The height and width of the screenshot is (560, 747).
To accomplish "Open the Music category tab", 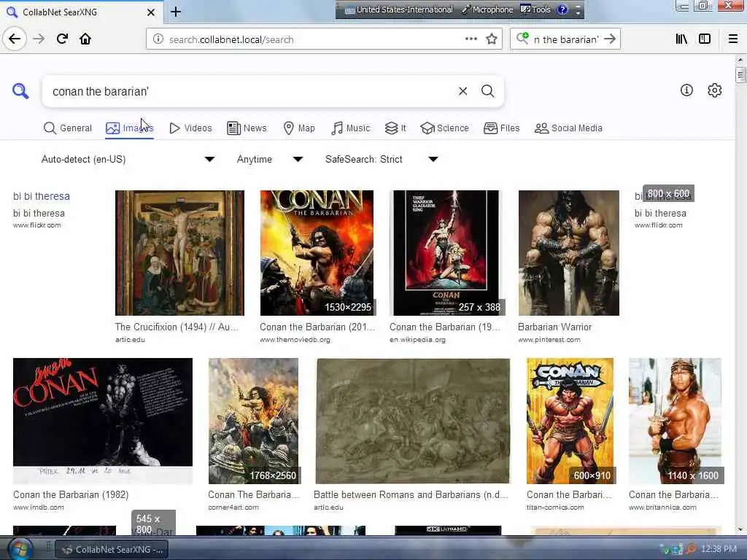I will 351,128.
